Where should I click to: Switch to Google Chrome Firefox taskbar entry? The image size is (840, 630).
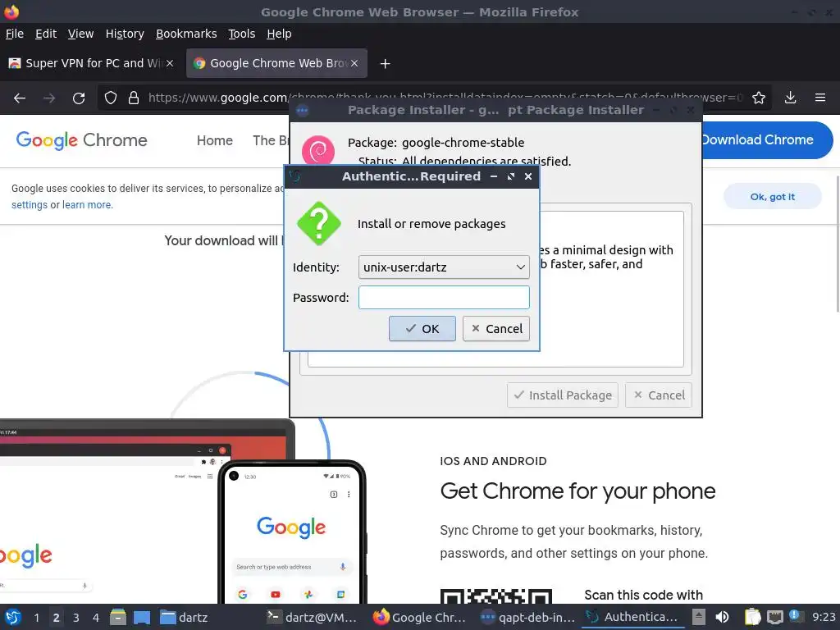point(419,617)
